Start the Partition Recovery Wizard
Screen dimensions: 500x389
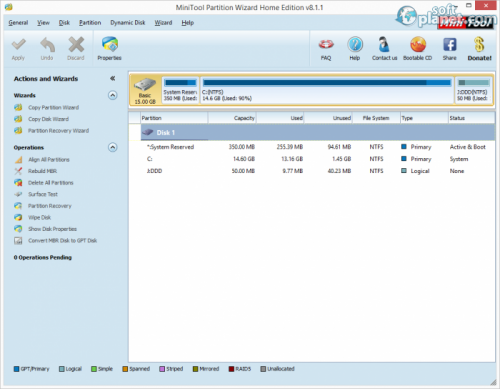coord(58,131)
